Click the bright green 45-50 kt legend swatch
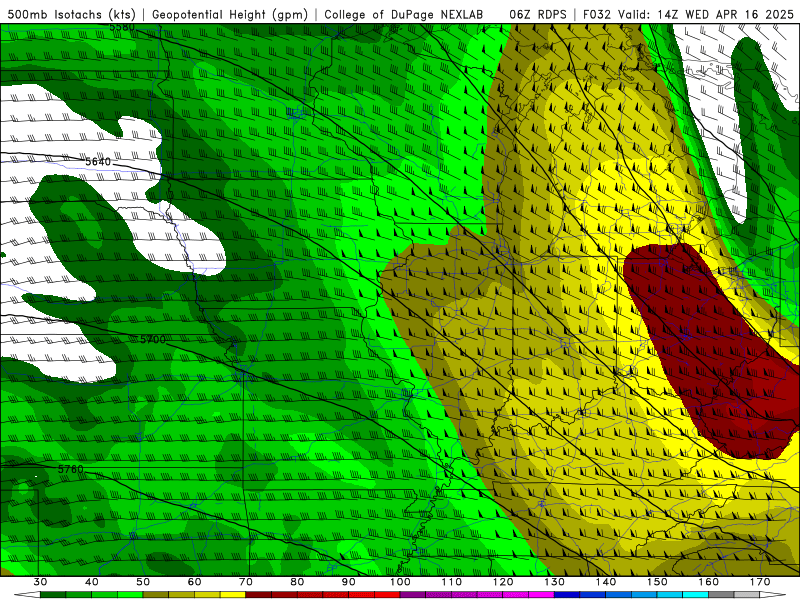The image size is (800, 600). click(x=130, y=595)
